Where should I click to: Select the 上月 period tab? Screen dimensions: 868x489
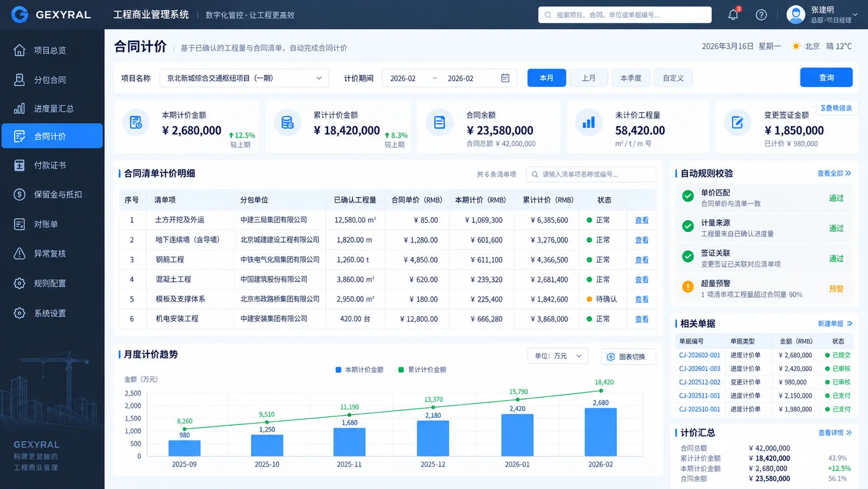pyautogui.click(x=589, y=78)
